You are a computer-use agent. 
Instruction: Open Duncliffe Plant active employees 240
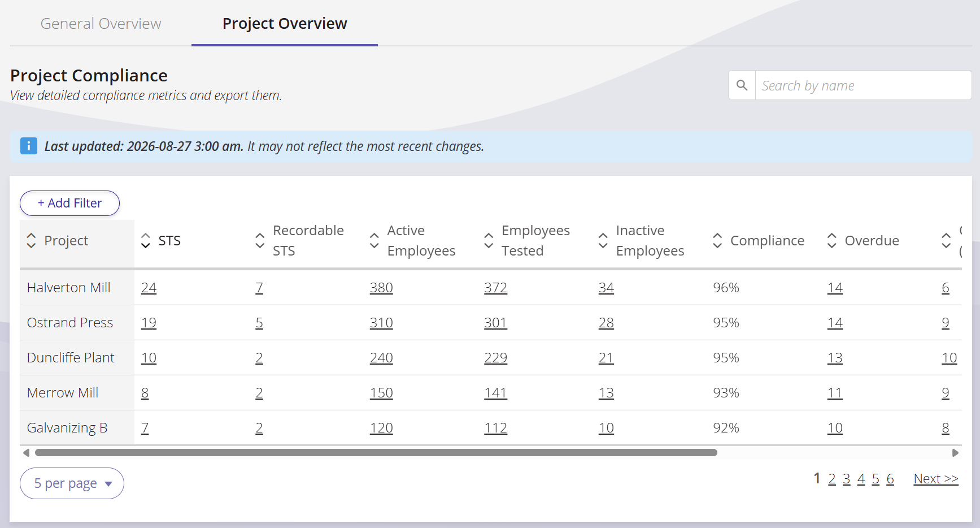click(381, 358)
